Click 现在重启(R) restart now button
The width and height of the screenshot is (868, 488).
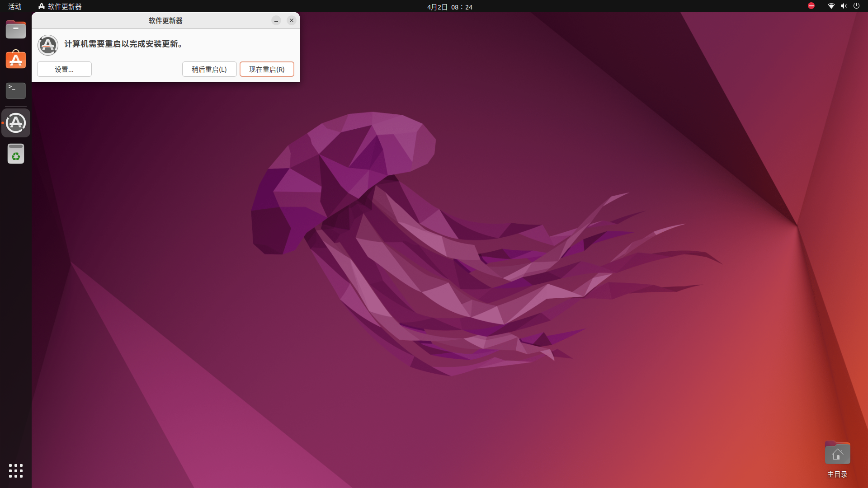267,69
